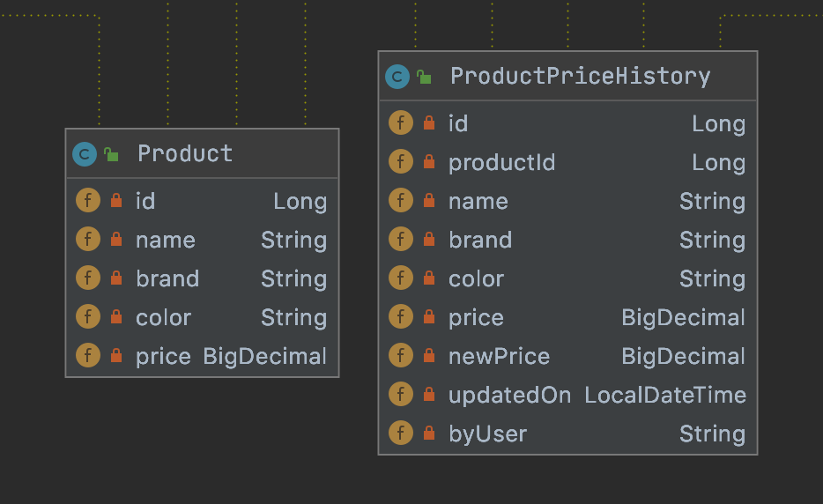This screenshot has height=504, width=823.
Task: Click the class icon beside ProductPriceHistory title
Action: 397,77
